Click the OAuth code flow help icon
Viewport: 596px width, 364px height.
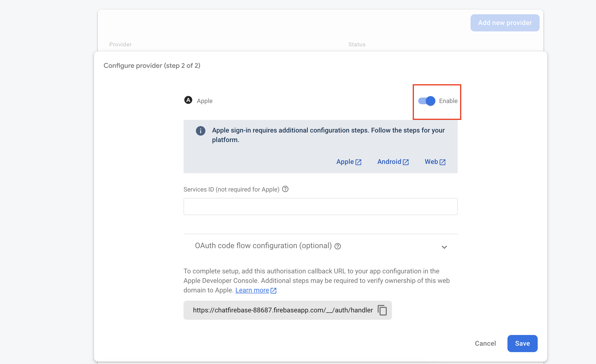(x=338, y=246)
